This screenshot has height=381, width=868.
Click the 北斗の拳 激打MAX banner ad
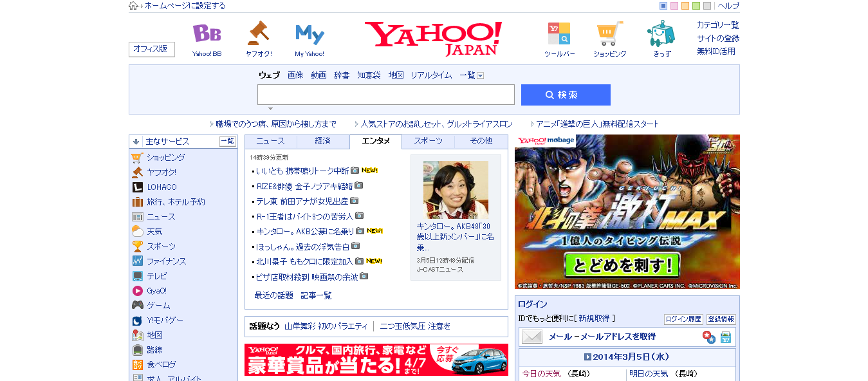[627, 212]
